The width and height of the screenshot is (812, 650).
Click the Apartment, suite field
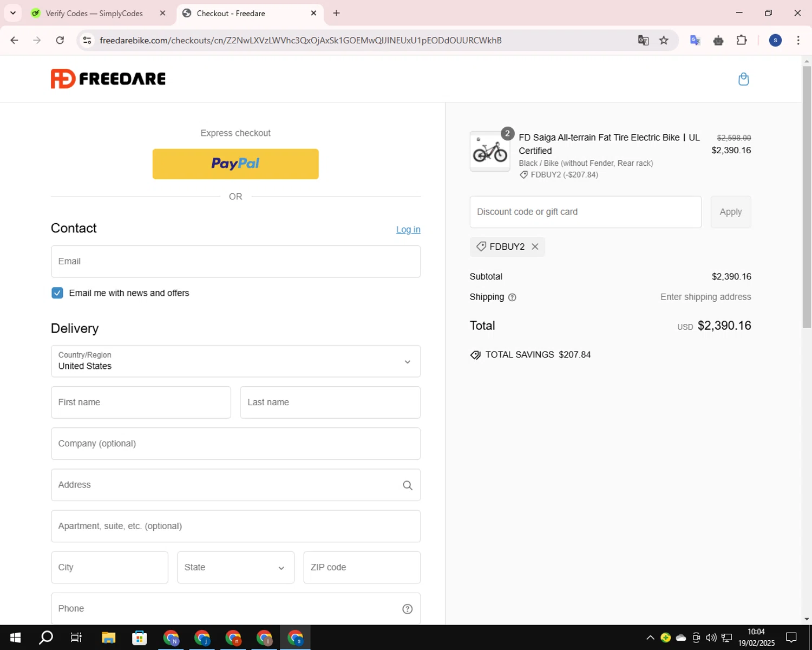(x=235, y=526)
